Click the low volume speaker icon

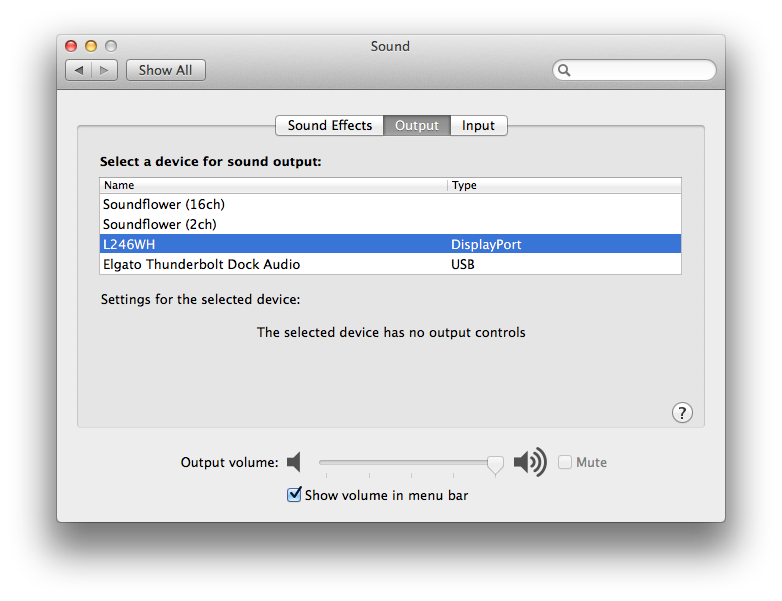(294, 462)
